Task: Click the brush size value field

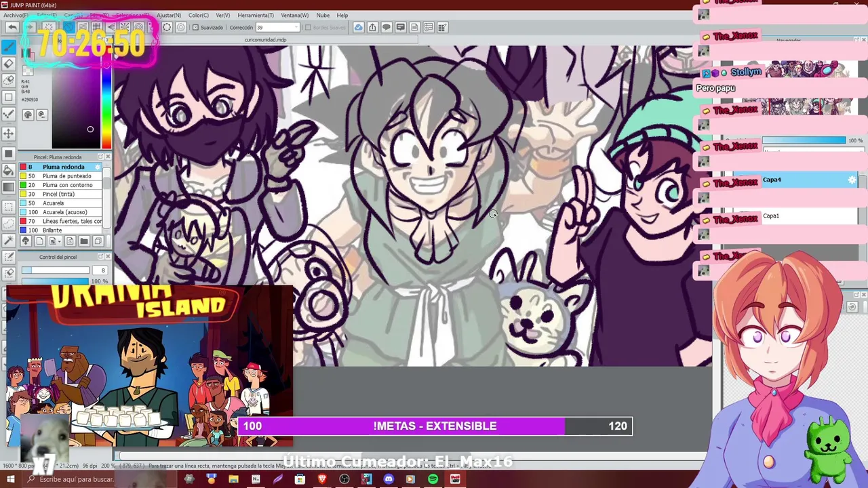Action: pos(100,270)
